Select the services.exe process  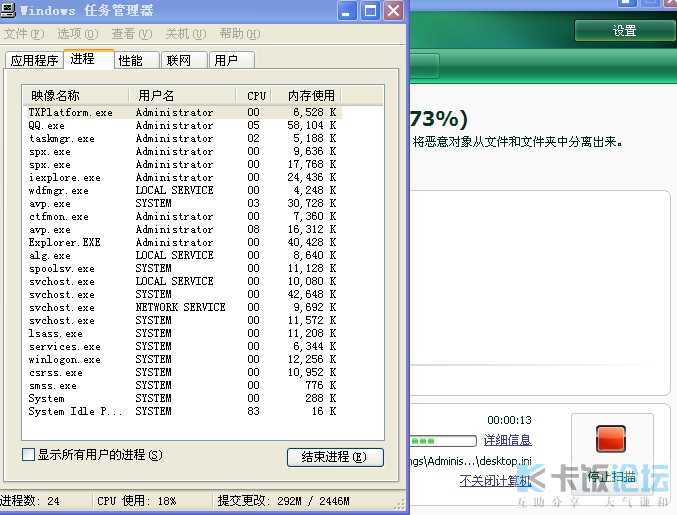pos(182,346)
